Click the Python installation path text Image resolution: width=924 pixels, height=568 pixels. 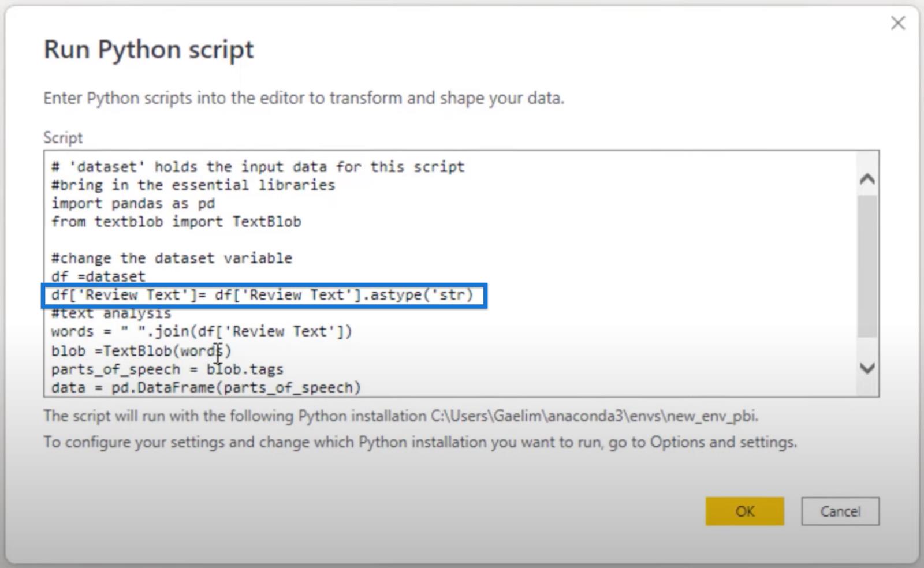click(594, 416)
